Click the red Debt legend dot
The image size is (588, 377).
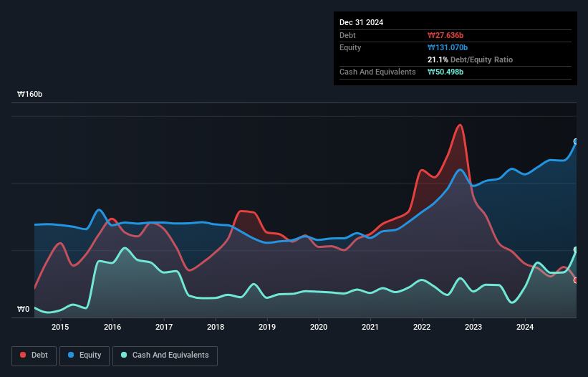click(x=23, y=355)
